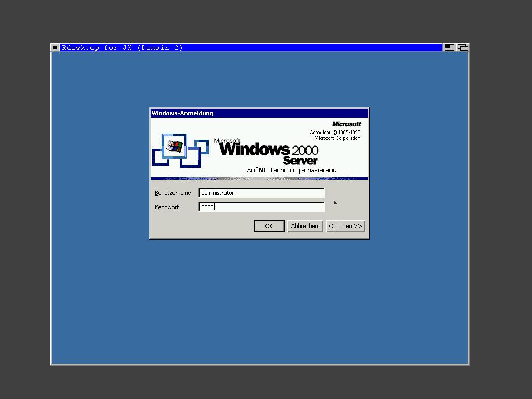Click the Kennwort label
Image resolution: width=532 pixels, height=399 pixels.
[168, 207]
